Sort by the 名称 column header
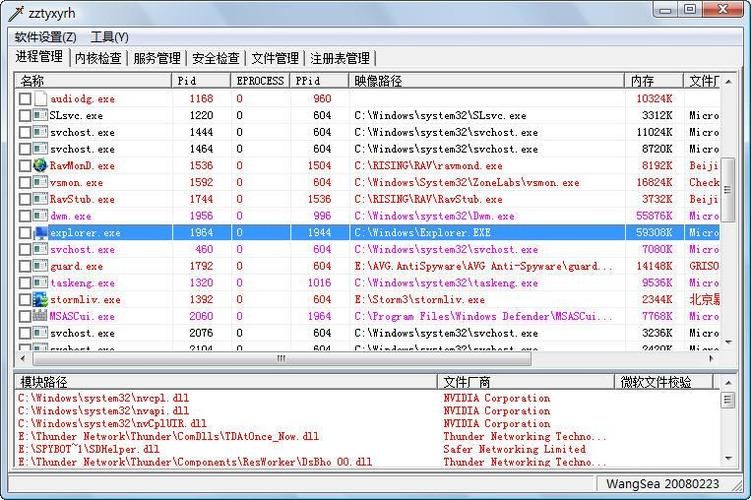This screenshot has height=500, width=751. click(93, 80)
